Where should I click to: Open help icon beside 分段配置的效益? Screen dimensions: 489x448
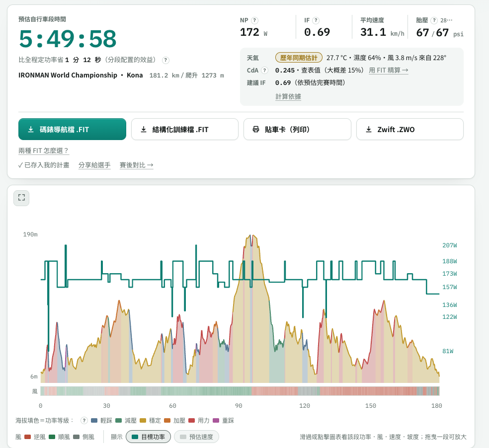[x=166, y=60]
